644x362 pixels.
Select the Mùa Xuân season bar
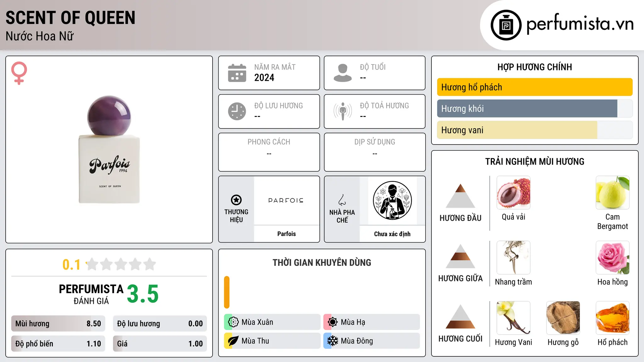(x=272, y=322)
